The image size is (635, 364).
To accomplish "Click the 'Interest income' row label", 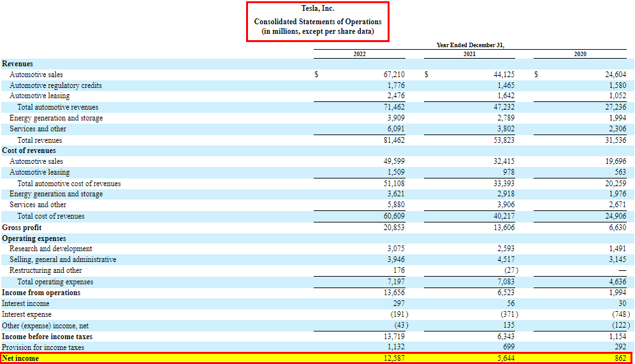I will click(26, 303).
